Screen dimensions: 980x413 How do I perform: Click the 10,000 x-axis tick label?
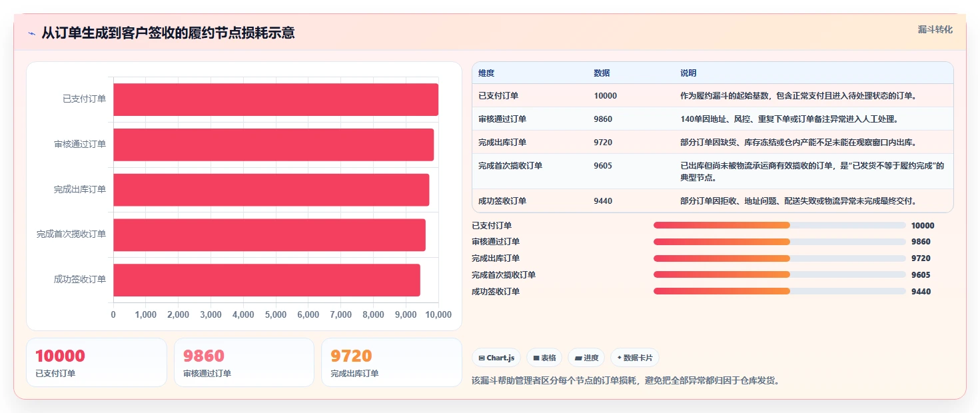point(438,315)
